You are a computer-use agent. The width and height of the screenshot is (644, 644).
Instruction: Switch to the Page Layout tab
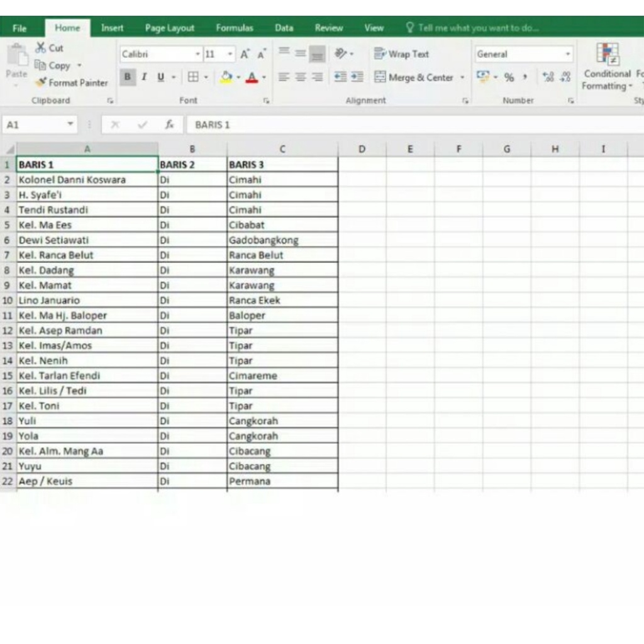[170, 28]
